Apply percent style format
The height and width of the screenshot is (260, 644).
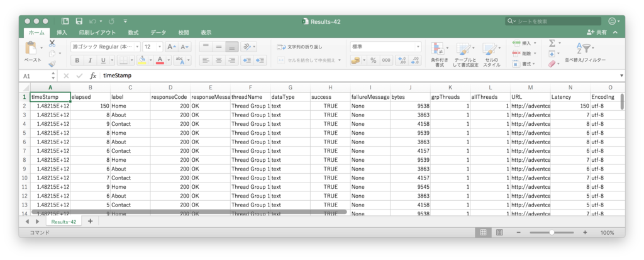pyautogui.click(x=374, y=60)
